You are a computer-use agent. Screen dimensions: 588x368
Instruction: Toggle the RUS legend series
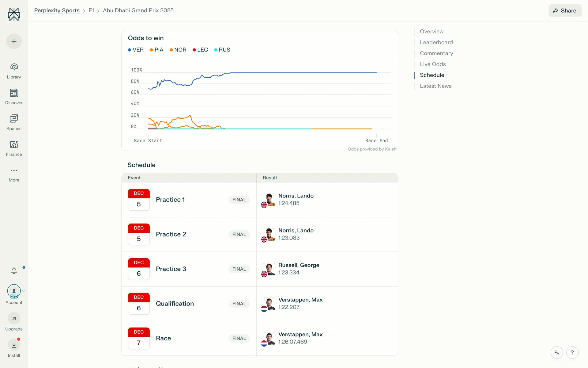pos(222,50)
